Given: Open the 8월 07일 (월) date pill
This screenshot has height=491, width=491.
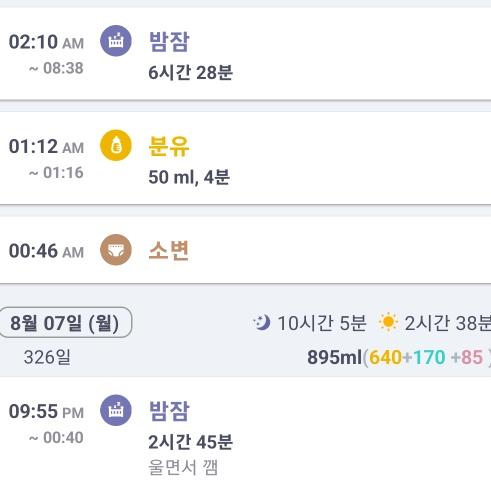Looking at the screenshot, I should 66,323.
